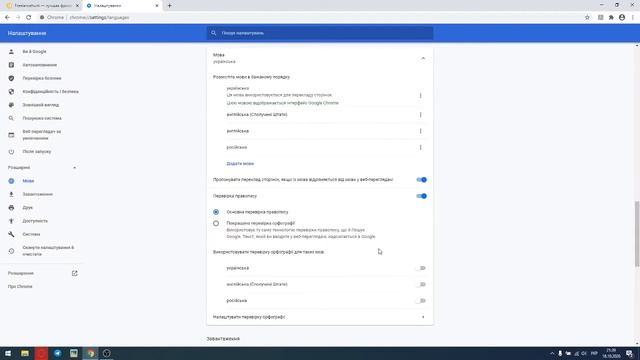Viewport: 640px width, 360px height.
Task: Open the Друк printer icon
Action: [x=11, y=207]
